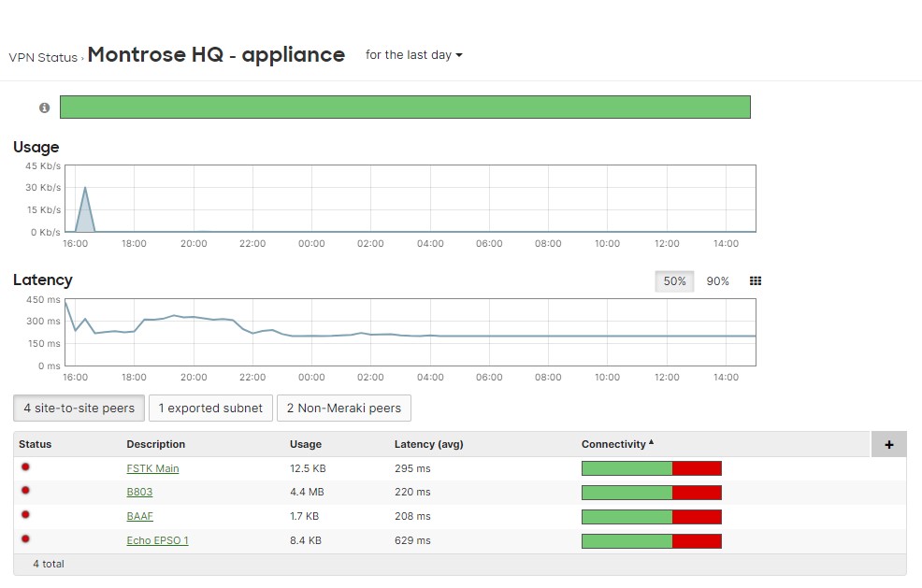Viewport: 922px width, 588px height.
Task: Click the red status dot for BAAF
Action: click(25, 514)
